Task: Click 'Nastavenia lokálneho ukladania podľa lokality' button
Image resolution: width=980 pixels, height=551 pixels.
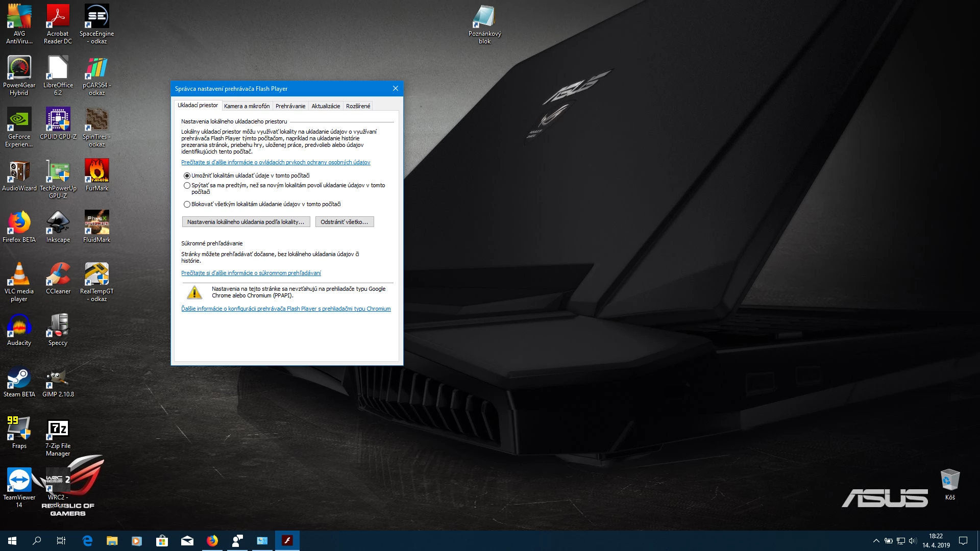Action: coord(246,222)
